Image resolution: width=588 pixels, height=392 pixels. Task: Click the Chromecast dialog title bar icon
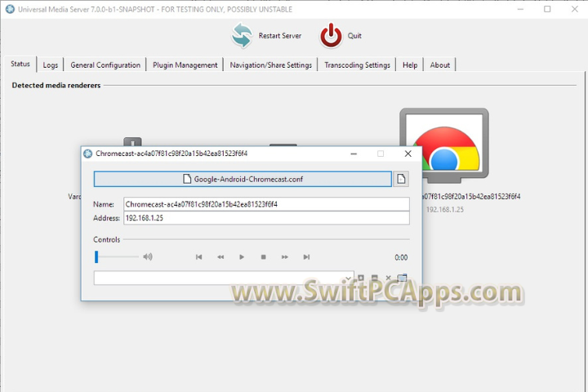tap(87, 154)
